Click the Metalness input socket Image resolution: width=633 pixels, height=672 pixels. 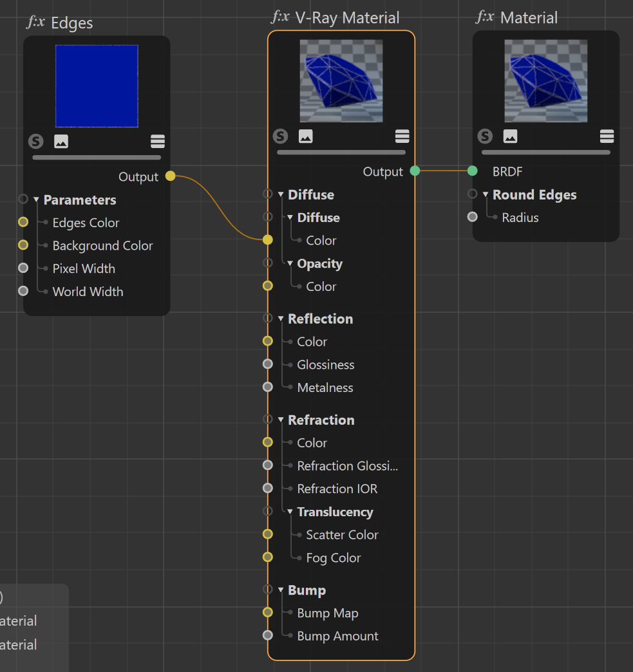coord(268,387)
